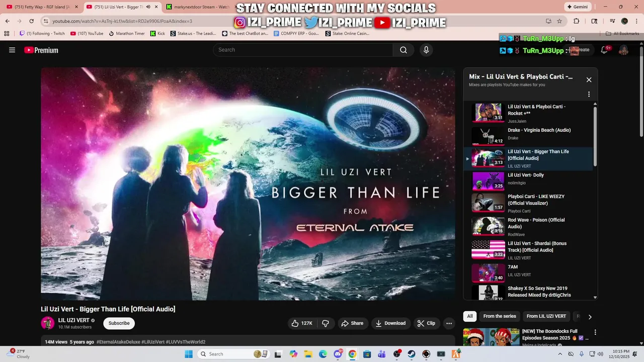Click the Windows taskbar search box
Screen dimensions: 644x362
[x=233, y=354]
